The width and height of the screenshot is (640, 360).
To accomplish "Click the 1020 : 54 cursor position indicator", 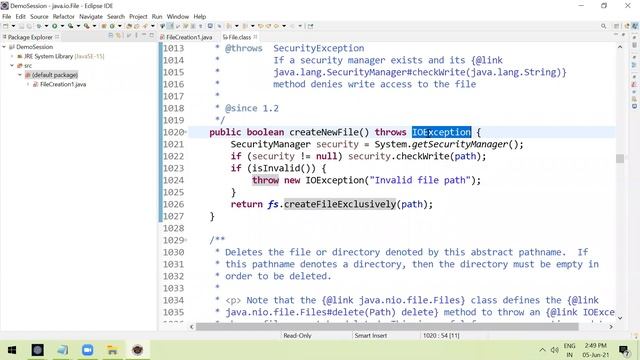I will point(441,336).
